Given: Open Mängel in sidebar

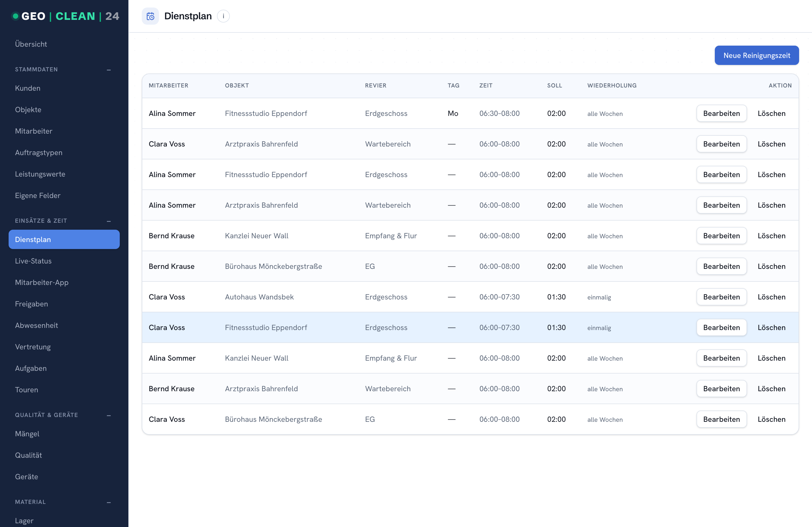Looking at the screenshot, I should coord(64,434).
